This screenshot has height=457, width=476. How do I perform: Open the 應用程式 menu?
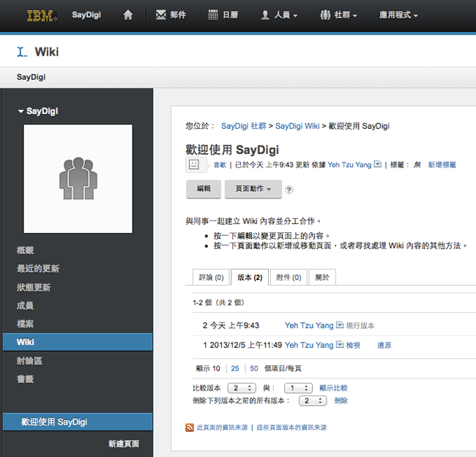point(398,15)
